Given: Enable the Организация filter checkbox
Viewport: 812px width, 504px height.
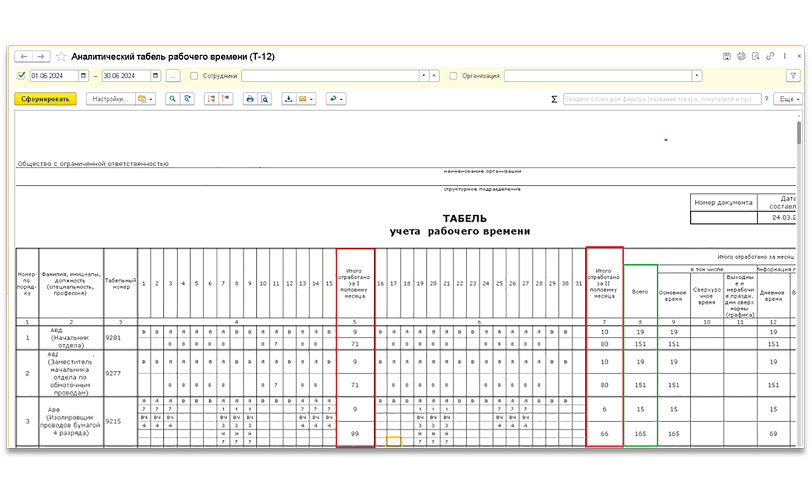Looking at the screenshot, I should point(453,76).
